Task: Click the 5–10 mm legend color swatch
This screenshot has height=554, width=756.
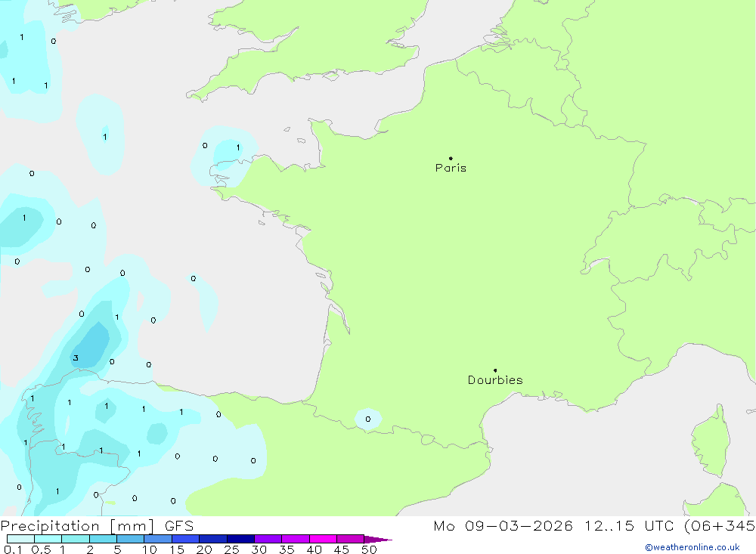Action: [x=130, y=539]
